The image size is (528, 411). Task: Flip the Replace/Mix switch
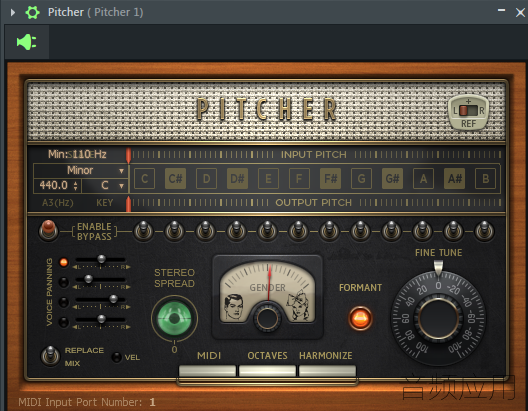point(50,356)
